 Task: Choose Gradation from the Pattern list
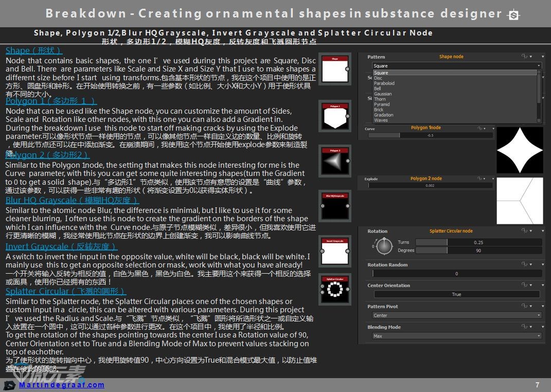(x=455, y=115)
